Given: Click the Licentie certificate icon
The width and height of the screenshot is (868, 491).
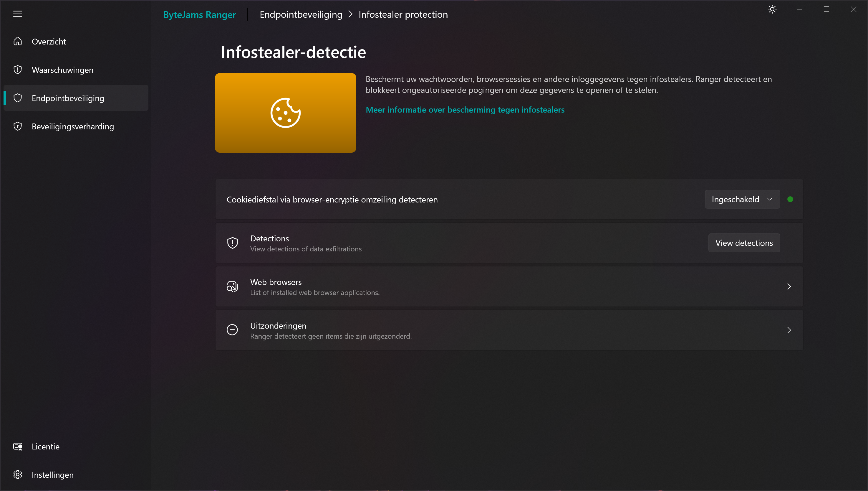Looking at the screenshot, I should click(18, 446).
